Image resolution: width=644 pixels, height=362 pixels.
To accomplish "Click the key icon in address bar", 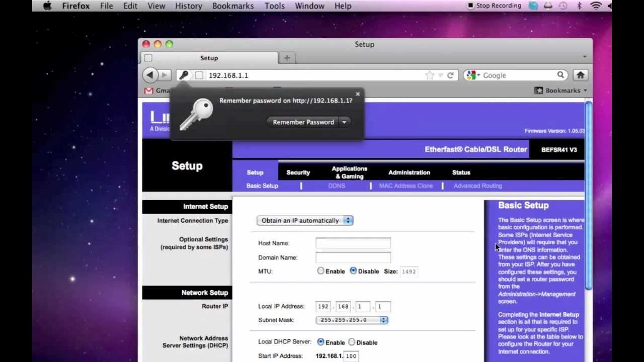I will (184, 75).
